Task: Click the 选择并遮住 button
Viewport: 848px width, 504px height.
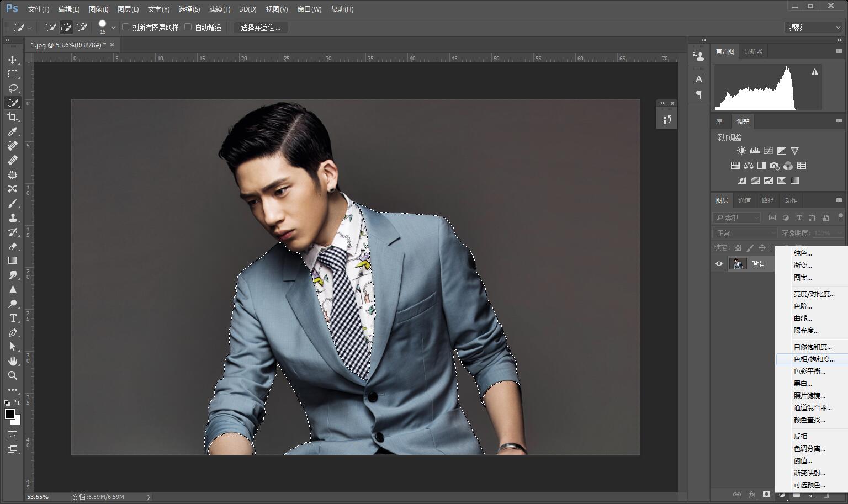Action: tap(261, 27)
